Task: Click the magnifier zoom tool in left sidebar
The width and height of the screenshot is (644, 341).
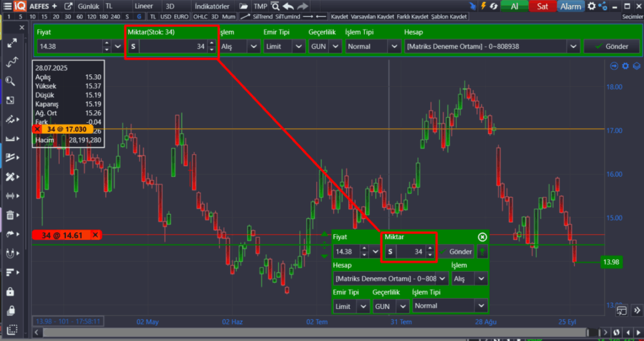Action: (x=10, y=81)
